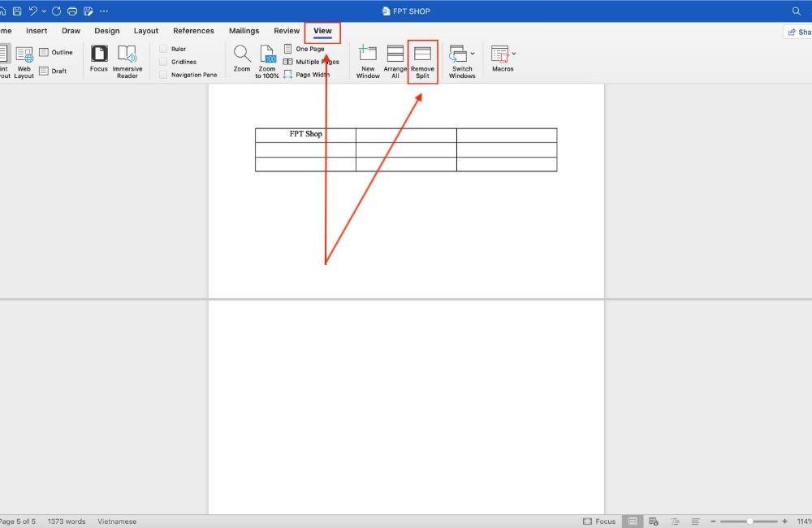The height and width of the screenshot is (528, 812).
Task: Open the Mailings tab
Action: pyautogui.click(x=244, y=31)
